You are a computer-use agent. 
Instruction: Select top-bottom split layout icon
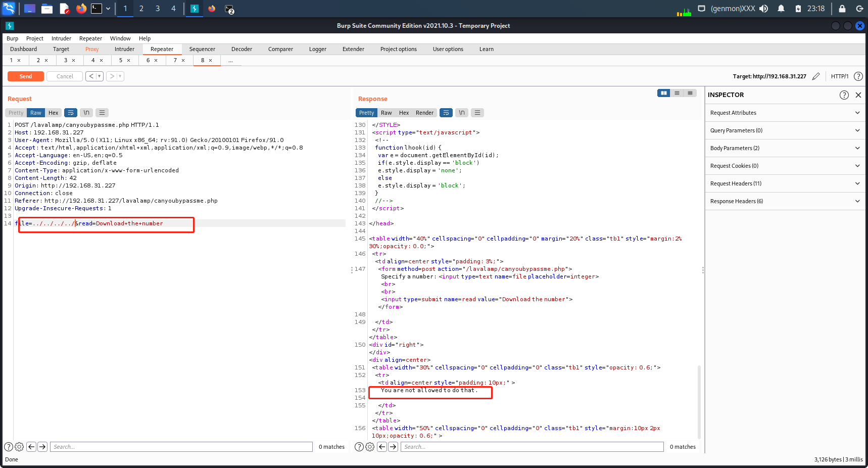(677, 93)
